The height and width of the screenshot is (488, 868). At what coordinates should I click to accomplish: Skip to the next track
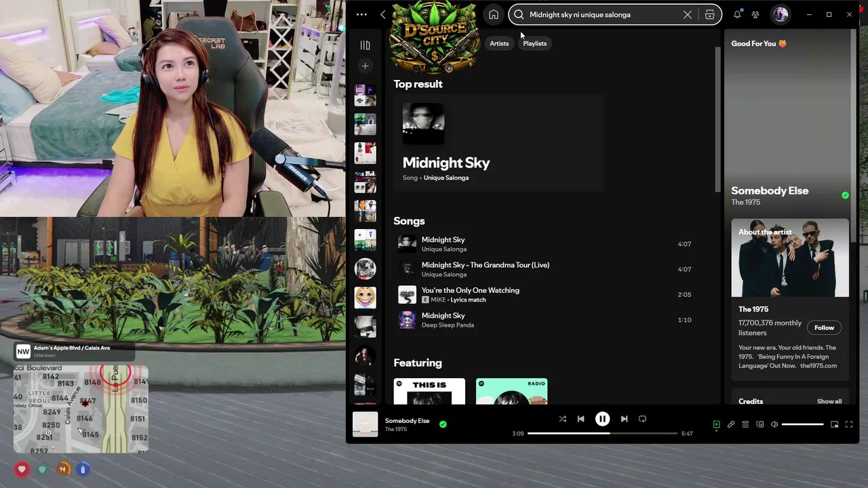[624, 419]
